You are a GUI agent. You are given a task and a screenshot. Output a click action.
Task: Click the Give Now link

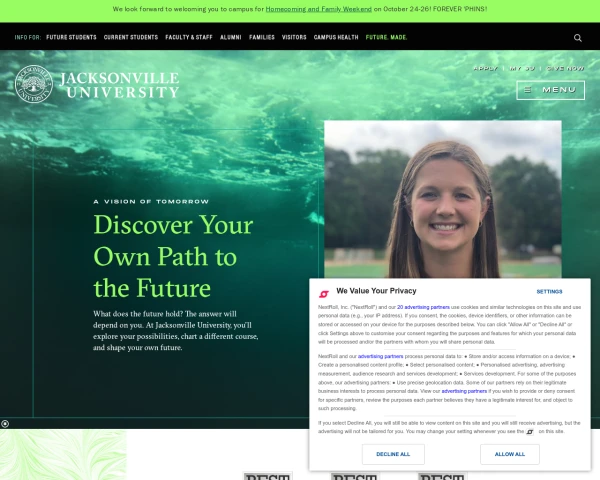[x=565, y=68]
